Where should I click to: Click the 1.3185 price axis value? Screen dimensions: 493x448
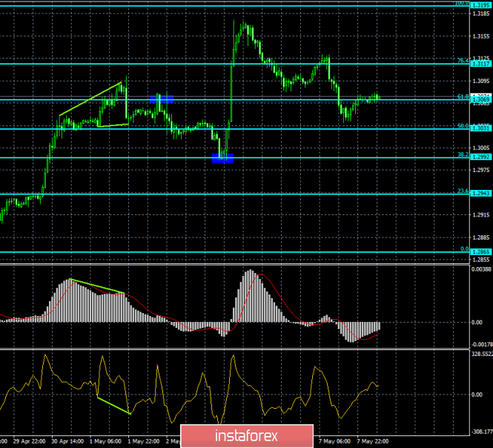point(481,14)
